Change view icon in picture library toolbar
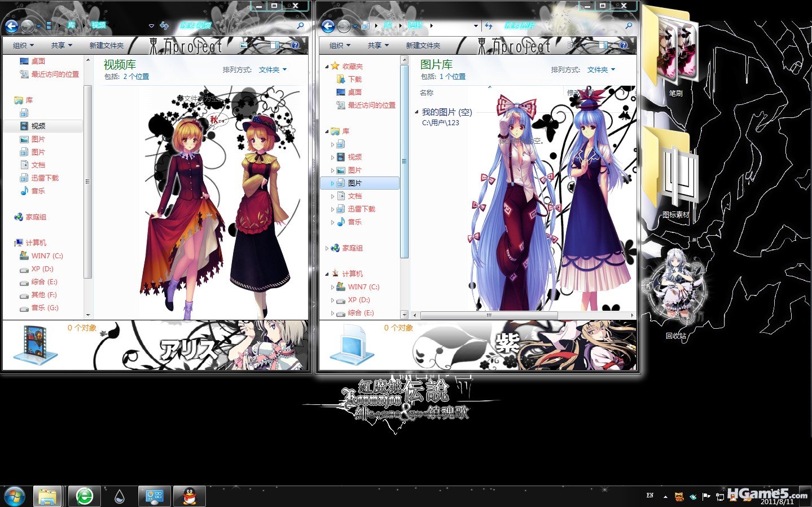The width and height of the screenshot is (812, 507). click(572, 45)
